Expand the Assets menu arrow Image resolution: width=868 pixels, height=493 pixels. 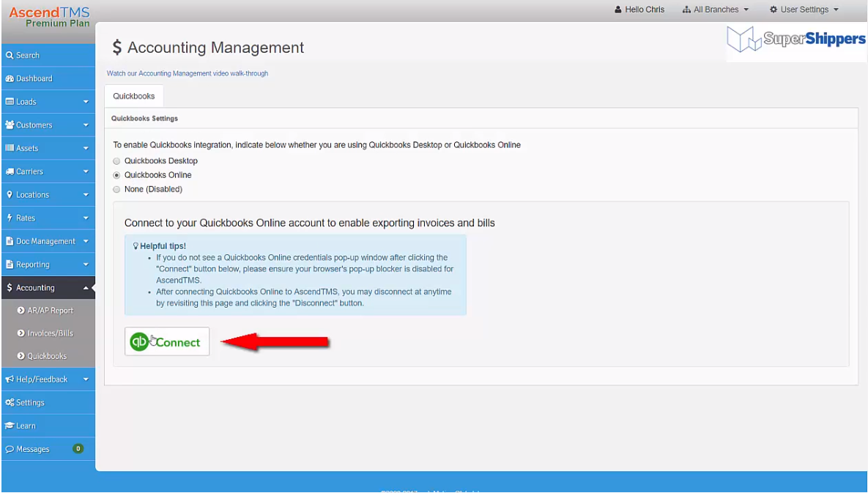click(x=86, y=148)
